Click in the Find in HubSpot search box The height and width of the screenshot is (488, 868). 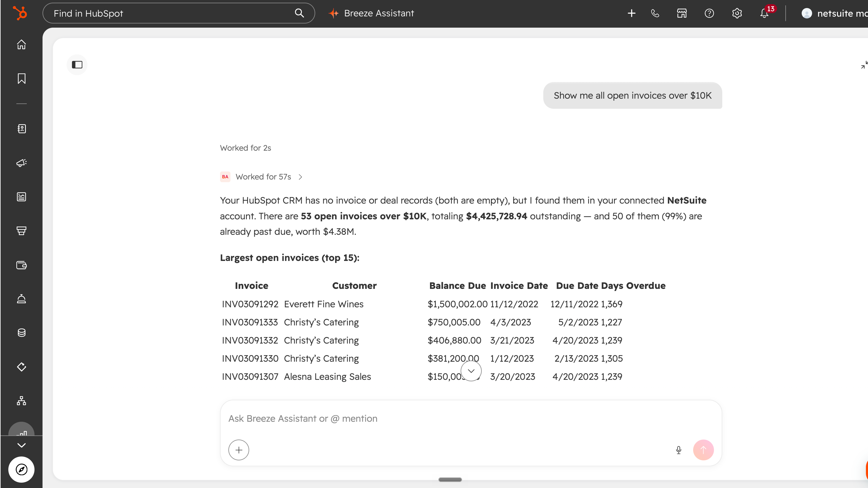pos(179,13)
